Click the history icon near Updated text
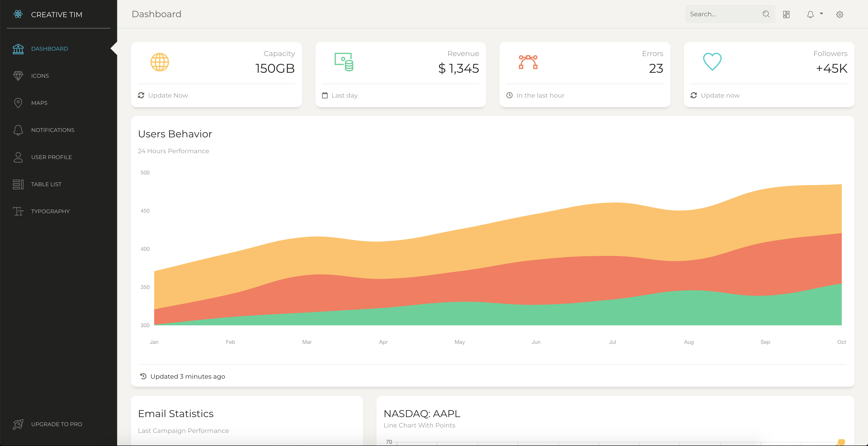 click(x=143, y=376)
